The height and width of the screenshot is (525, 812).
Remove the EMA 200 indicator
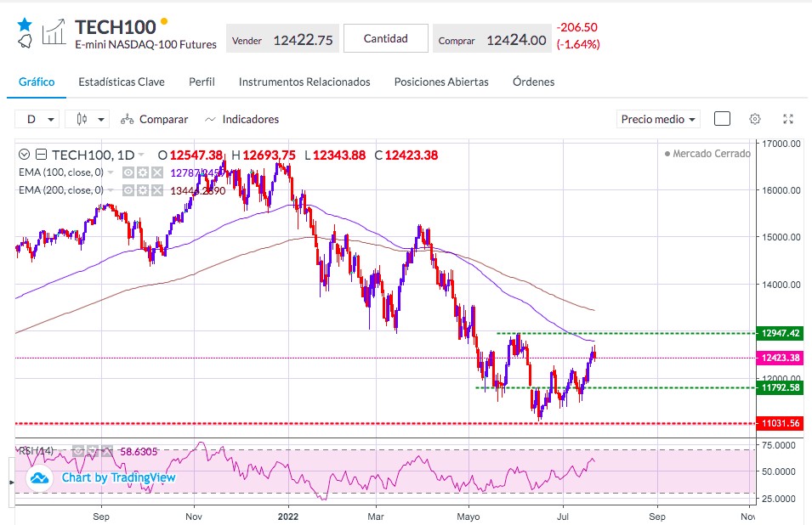157,190
